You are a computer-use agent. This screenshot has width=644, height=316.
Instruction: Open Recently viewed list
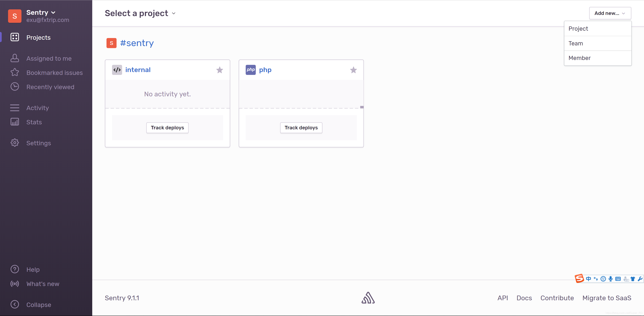[x=50, y=87]
